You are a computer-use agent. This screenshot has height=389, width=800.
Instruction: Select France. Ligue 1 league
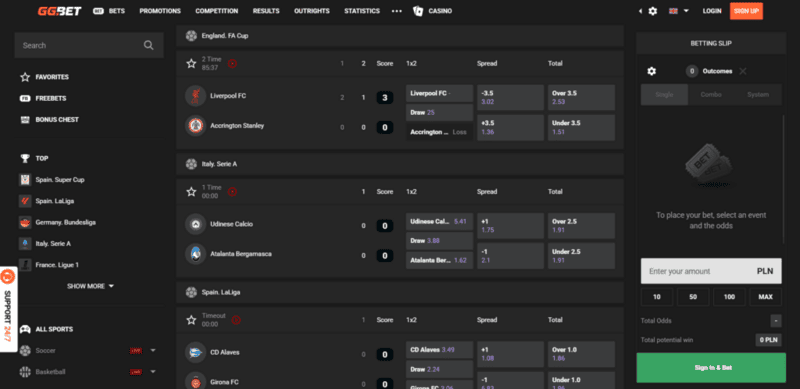click(57, 265)
